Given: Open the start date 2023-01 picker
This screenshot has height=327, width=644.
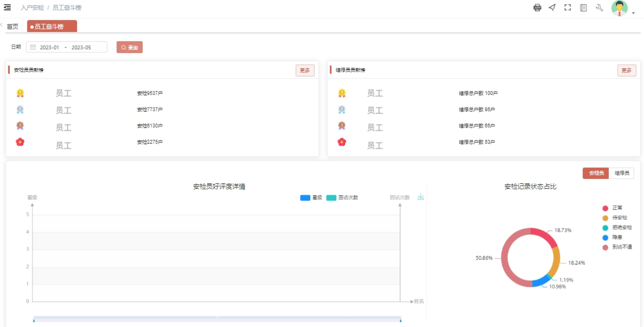Looking at the screenshot, I should 49,47.
